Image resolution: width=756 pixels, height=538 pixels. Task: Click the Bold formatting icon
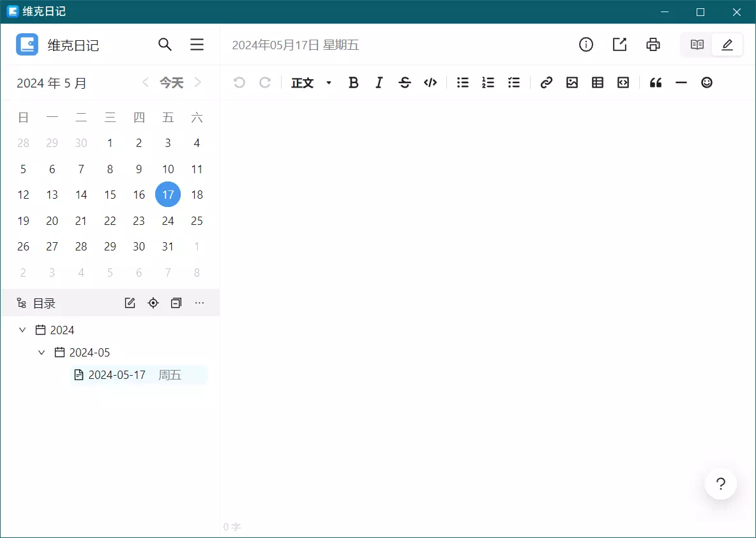coord(353,82)
